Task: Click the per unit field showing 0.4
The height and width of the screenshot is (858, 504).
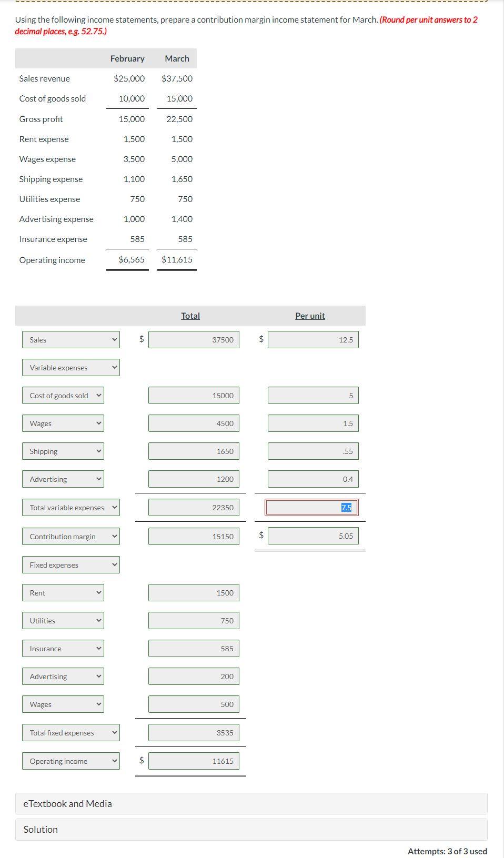Action: (x=313, y=479)
